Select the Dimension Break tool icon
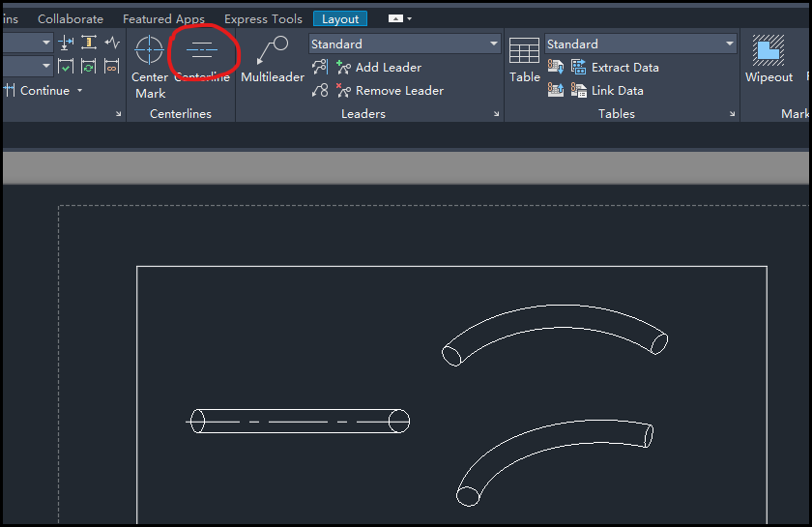812x527 pixels. pos(66,43)
